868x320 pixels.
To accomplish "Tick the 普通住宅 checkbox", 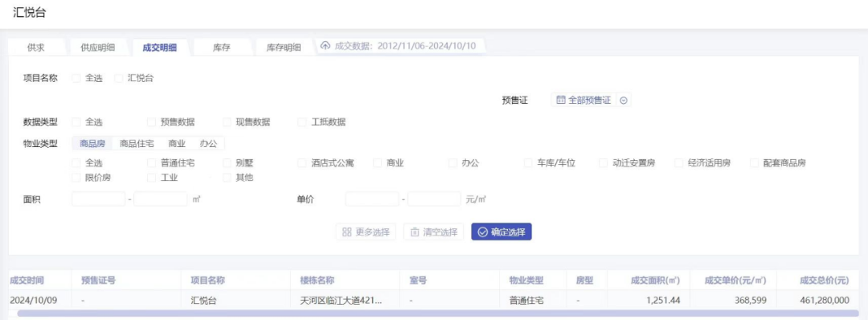I will point(151,163).
